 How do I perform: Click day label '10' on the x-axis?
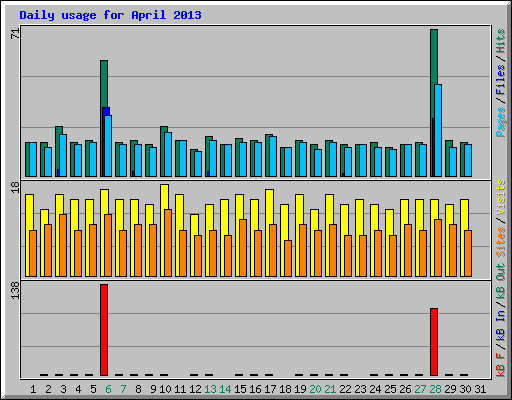coord(165,389)
